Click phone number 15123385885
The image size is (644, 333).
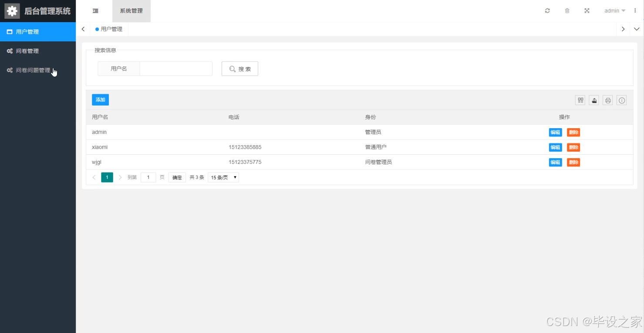click(x=245, y=147)
